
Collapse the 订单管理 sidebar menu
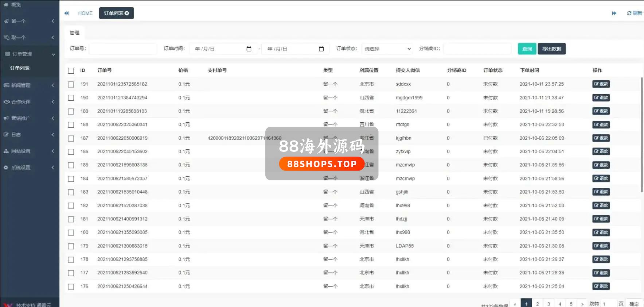(29, 54)
